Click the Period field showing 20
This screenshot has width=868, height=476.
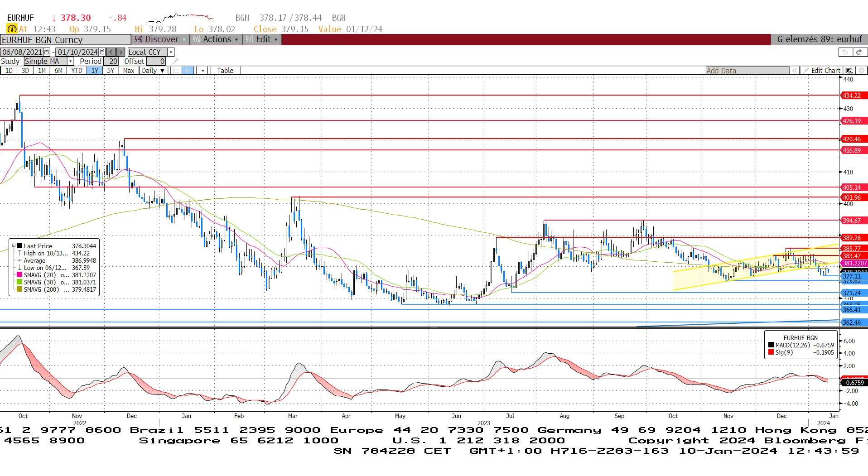click(111, 61)
